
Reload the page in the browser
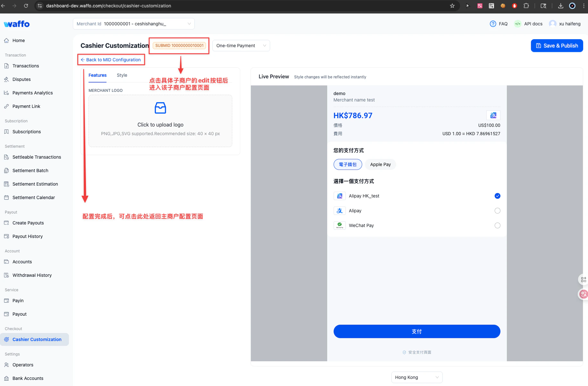[26, 6]
